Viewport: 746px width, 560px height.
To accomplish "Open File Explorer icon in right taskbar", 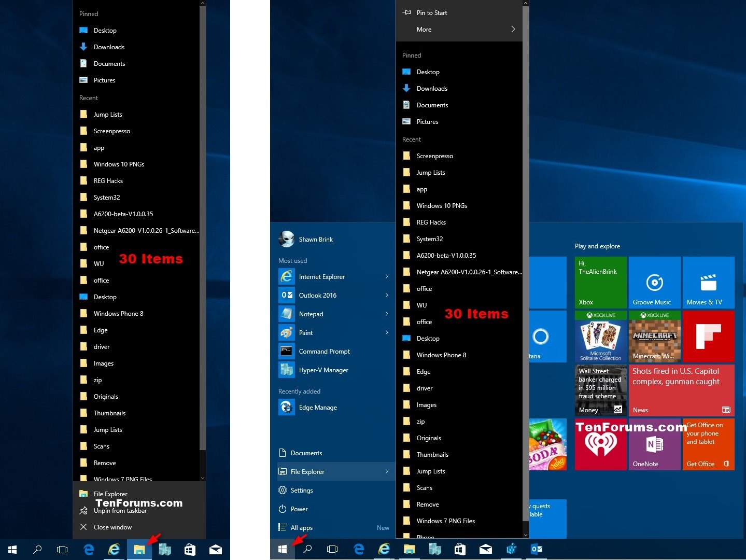I will (x=410, y=549).
